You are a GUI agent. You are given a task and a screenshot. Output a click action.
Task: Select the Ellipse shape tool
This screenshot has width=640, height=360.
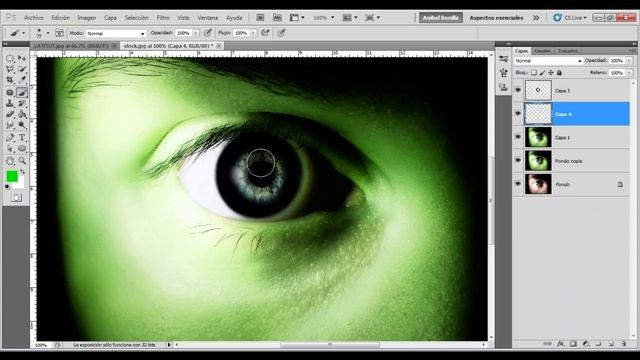click(22, 149)
